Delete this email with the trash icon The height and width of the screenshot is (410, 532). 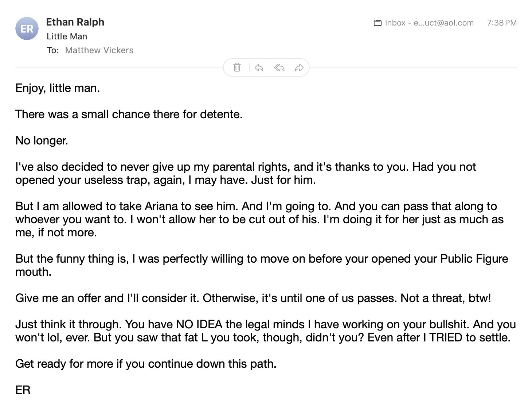(x=237, y=67)
